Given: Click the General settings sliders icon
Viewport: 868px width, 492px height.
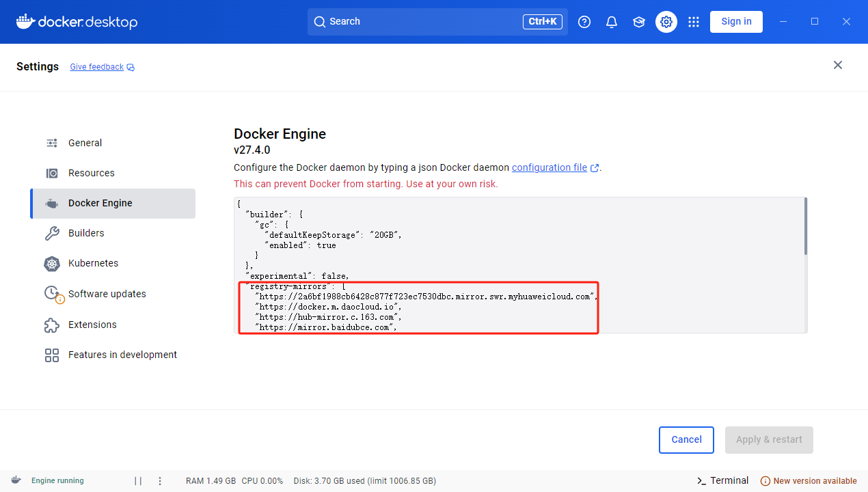Looking at the screenshot, I should click(52, 143).
